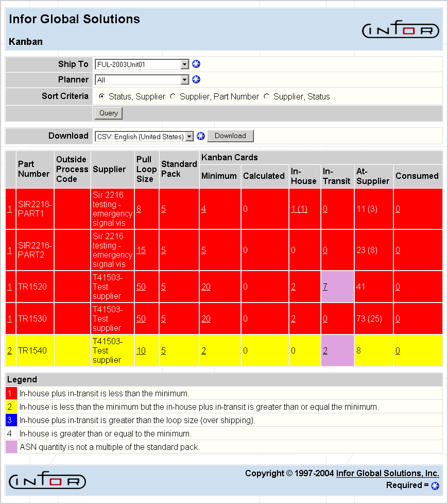The image size is (448, 504).
Task: Click required-field star icon beside CSV format dropdown
Action: 201,136
